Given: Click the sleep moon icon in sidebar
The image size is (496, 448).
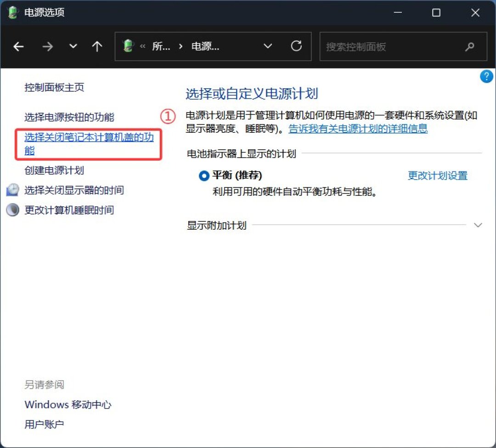Looking at the screenshot, I should [x=13, y=210].
